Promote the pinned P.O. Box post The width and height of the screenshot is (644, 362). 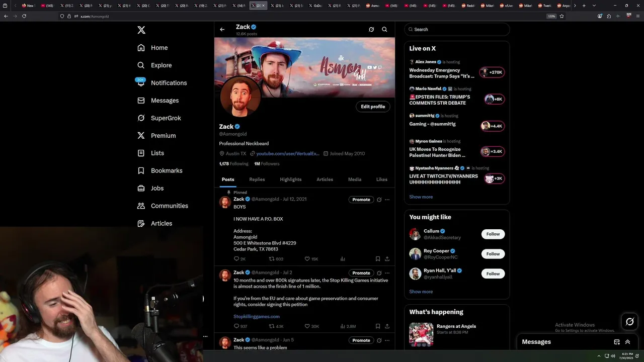tap(361, 200)
